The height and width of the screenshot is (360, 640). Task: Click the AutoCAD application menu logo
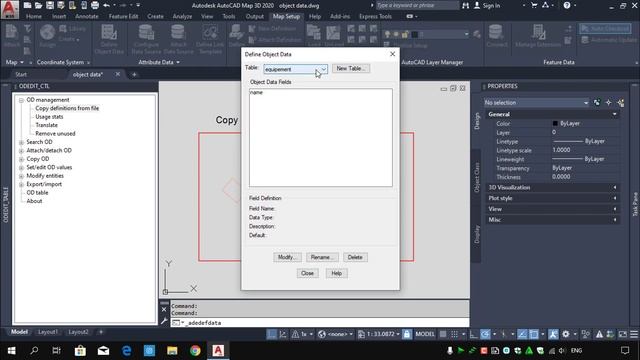point(9,9)
